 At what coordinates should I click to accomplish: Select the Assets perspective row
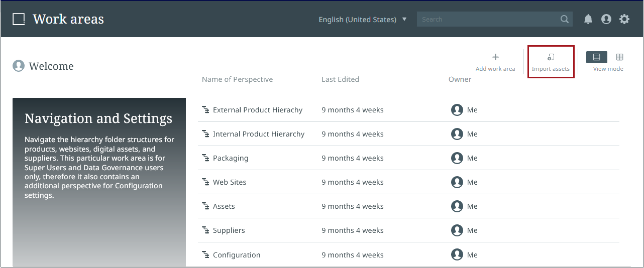pos(224,206)
